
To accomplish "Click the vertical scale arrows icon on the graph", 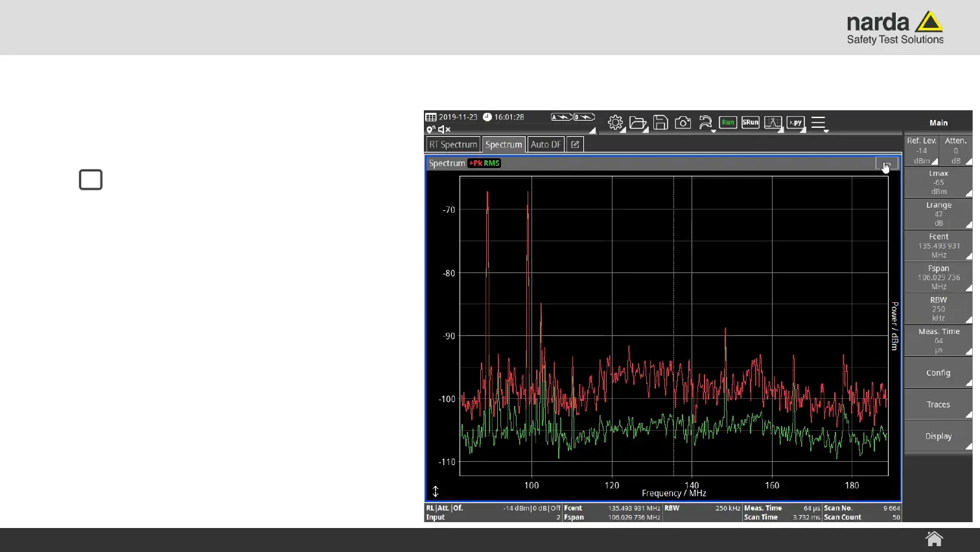I will click(x=436, y=492).
